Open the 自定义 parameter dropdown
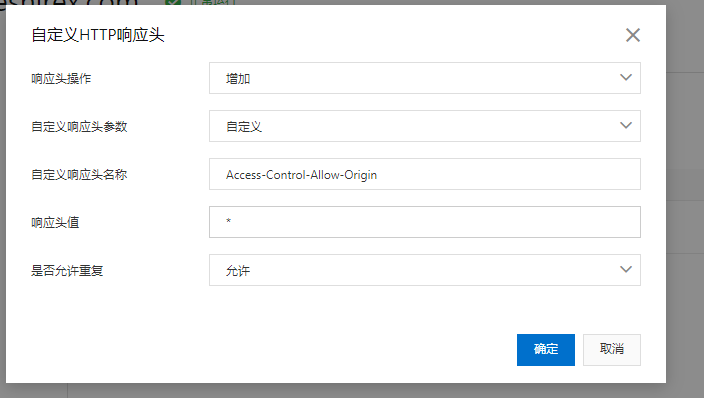Screen dimensions: 704x398 point(425,126)
